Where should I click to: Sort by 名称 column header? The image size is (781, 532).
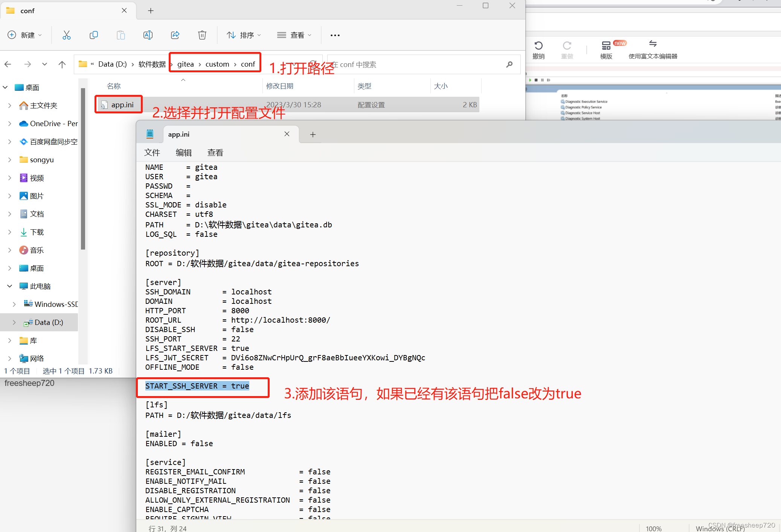114,86
